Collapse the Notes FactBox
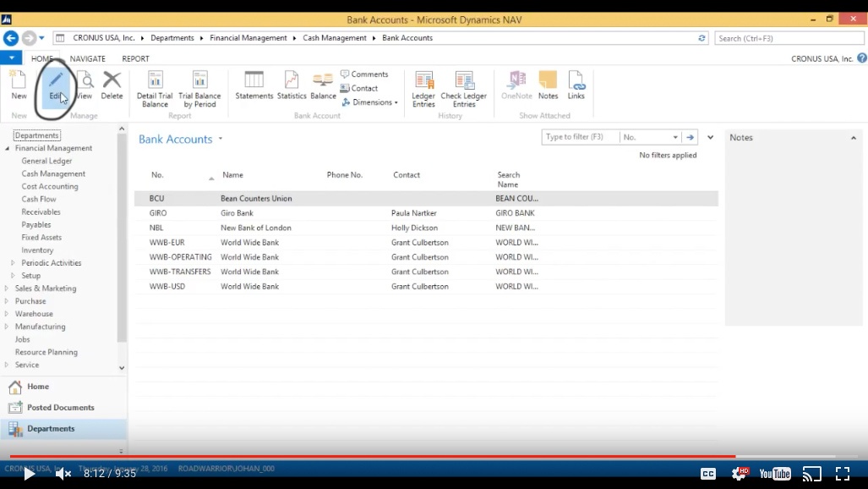This screenshot has height=489, width=868. click(853, 138)
